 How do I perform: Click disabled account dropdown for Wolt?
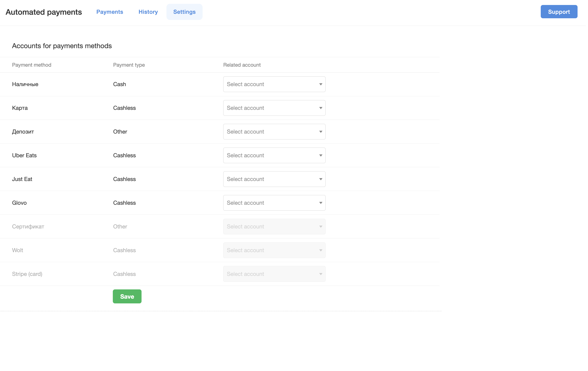click(274, 250)
